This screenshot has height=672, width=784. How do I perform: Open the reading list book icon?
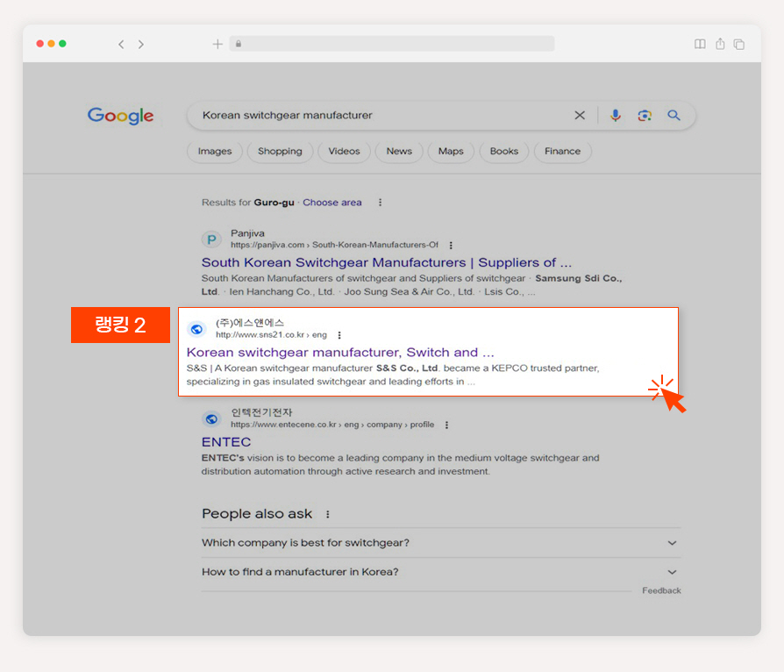(x=700, y=44)
